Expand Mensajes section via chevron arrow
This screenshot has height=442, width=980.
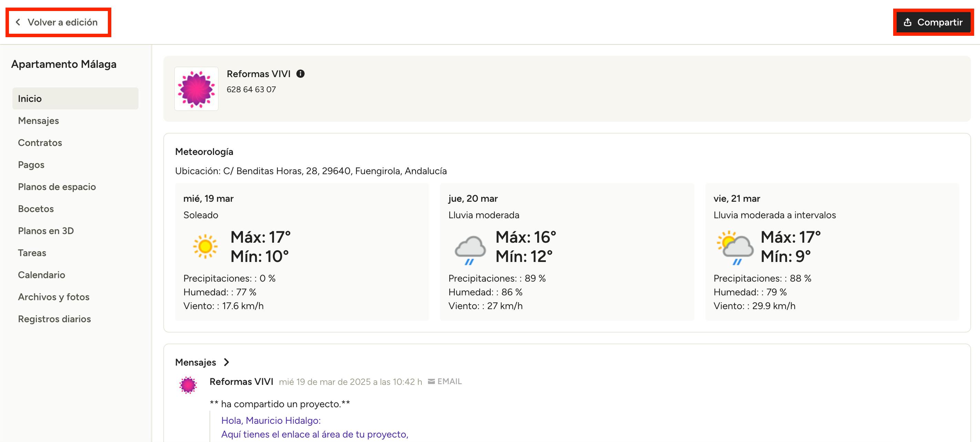coord(226,362)
